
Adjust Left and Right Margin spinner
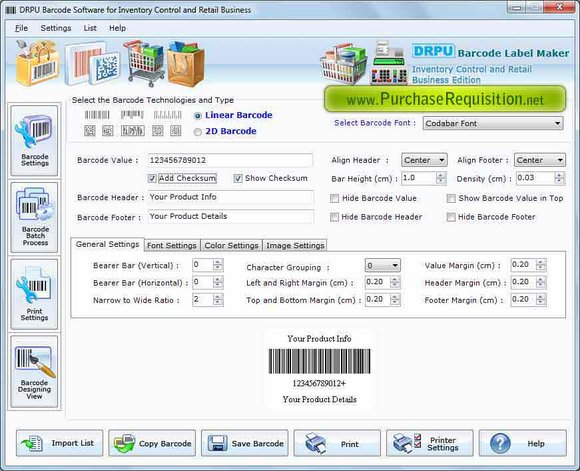pyautogui.click(x=395, y=282)
